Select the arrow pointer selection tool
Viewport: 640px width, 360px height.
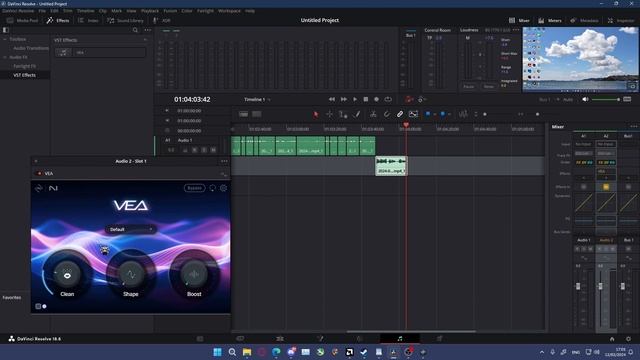coord(316,115)
